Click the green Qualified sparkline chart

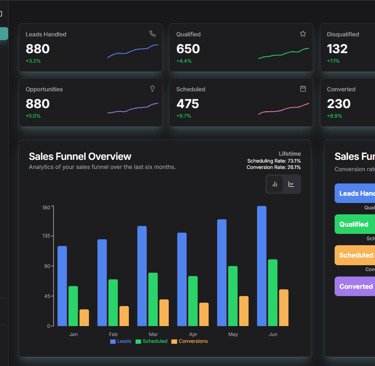point(284,53)
